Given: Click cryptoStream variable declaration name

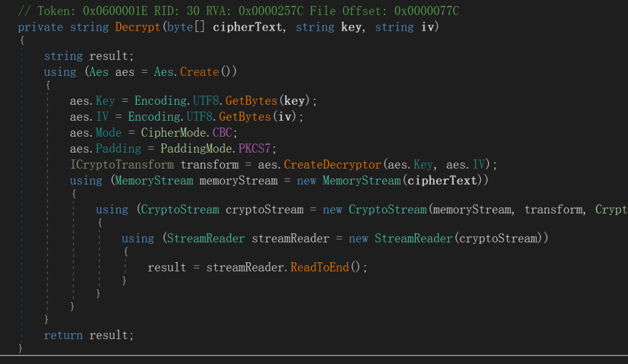Looking at the screenshot, I should point(264,210).
